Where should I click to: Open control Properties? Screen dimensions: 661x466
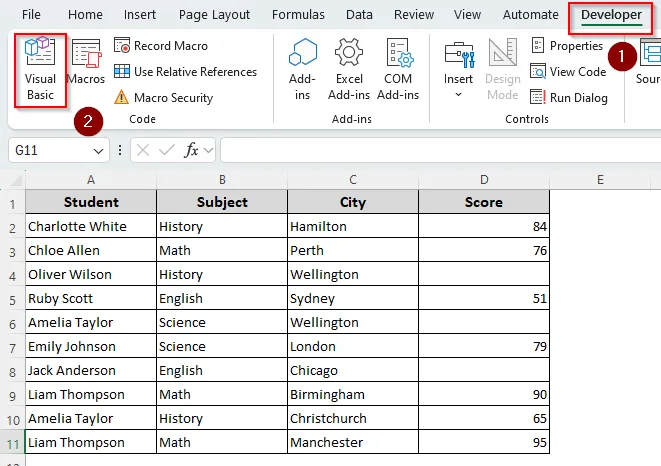pyautogui.click(x=567, y=46)
